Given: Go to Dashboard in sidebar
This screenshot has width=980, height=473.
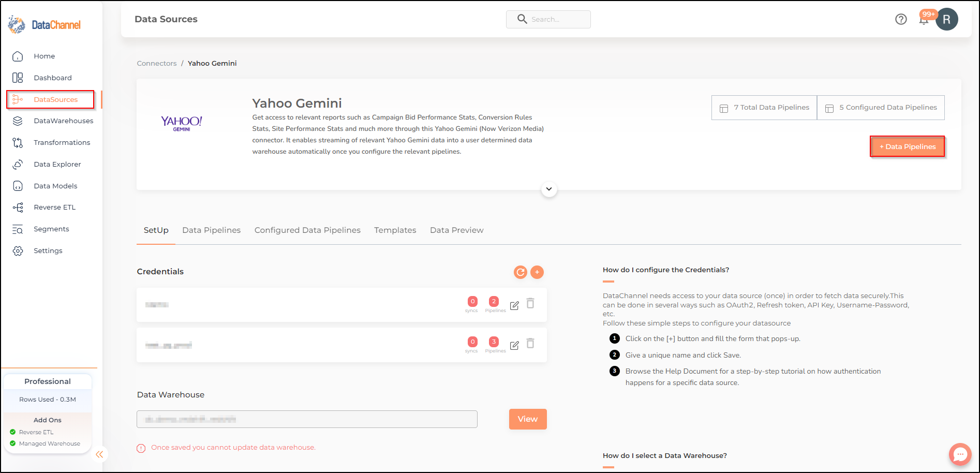Looking at the screenshot, I should [53, 78].
